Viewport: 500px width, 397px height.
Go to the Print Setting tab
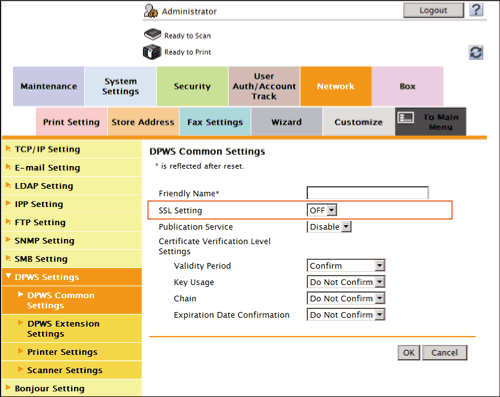71,122
